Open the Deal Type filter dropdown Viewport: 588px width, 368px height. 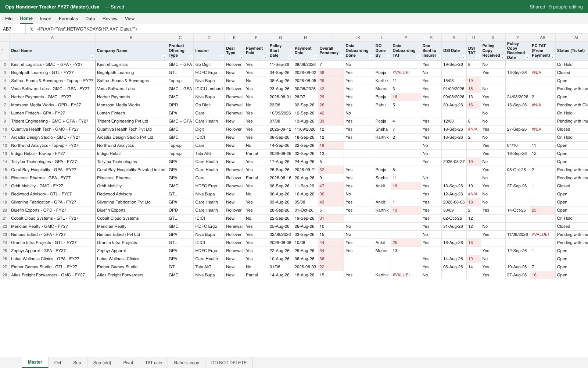point(241,57)
